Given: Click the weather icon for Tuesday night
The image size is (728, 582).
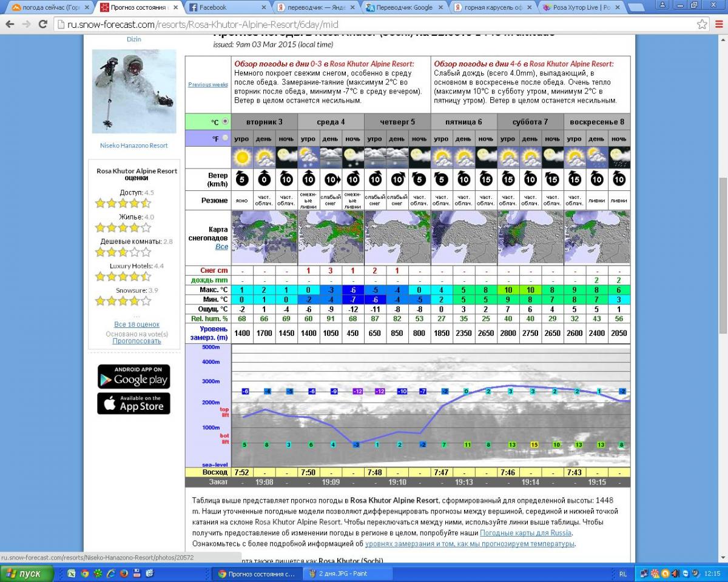Looking at the screenshot, I should coord(286,158).
